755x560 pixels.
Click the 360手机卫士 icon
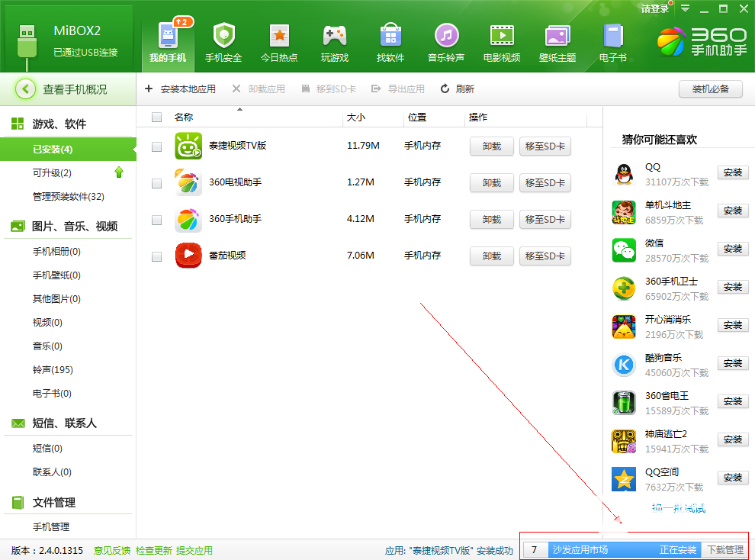coord(624,288)
